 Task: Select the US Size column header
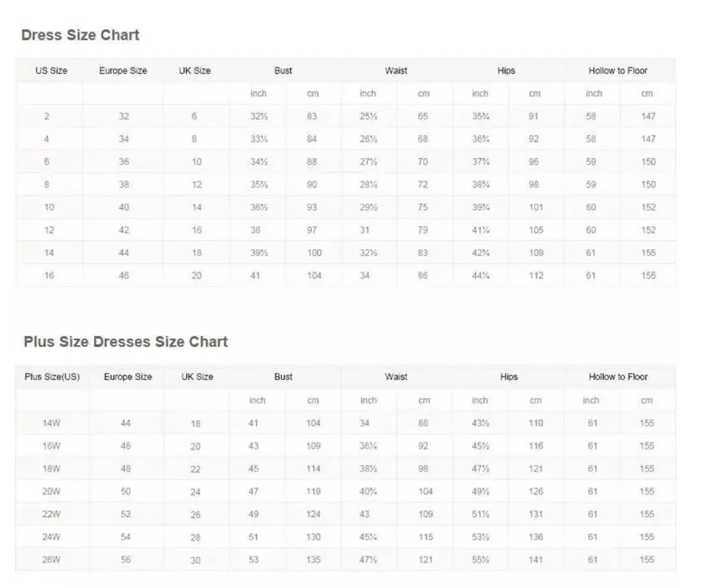click(52, 70)
